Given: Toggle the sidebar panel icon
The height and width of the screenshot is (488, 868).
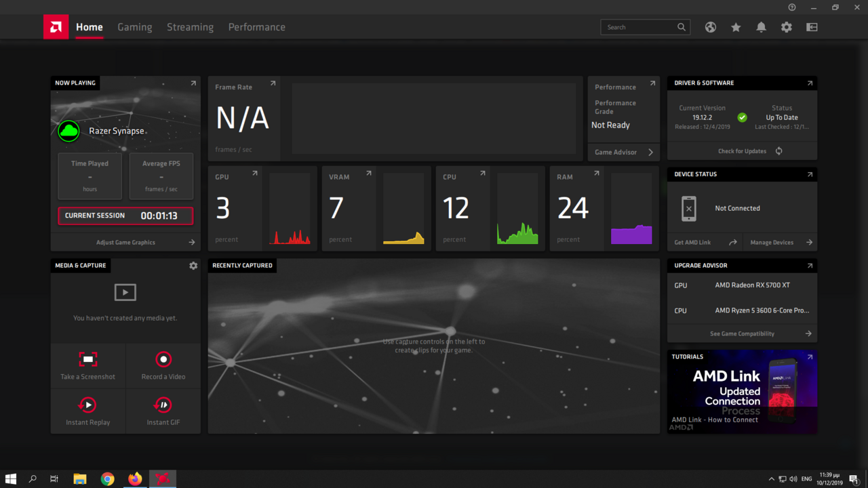Looking at the screenshot, I should point(812,27).
